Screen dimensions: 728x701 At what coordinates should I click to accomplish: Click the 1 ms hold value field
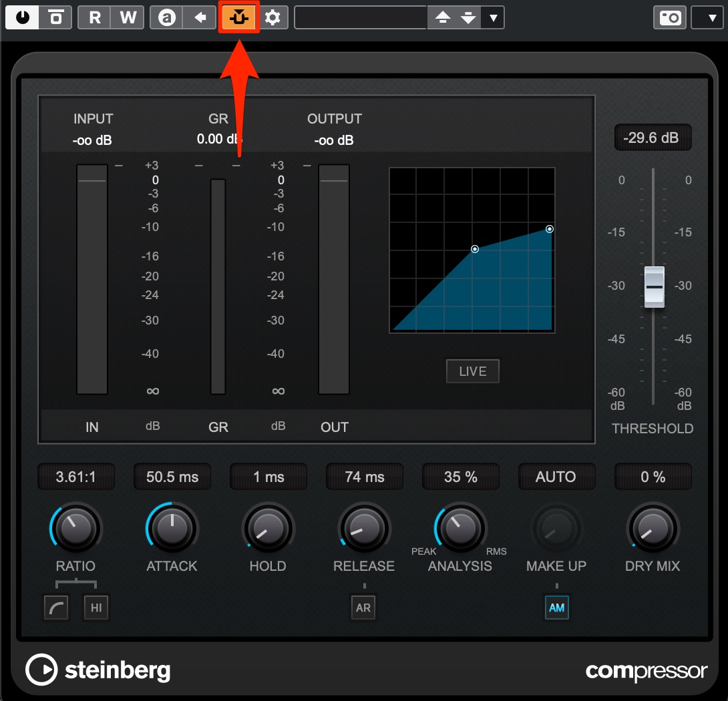[x=268, y=476]
